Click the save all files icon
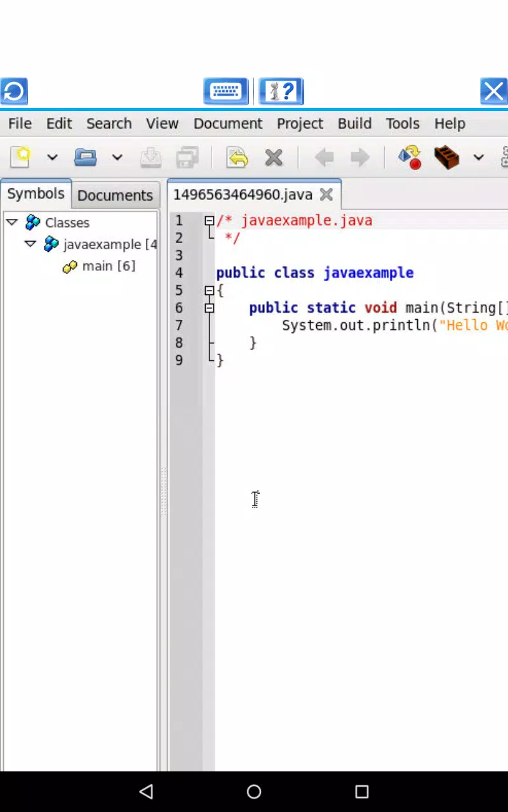Image resolution: width=508 pixels, height=812 pixels. point(188,157)
